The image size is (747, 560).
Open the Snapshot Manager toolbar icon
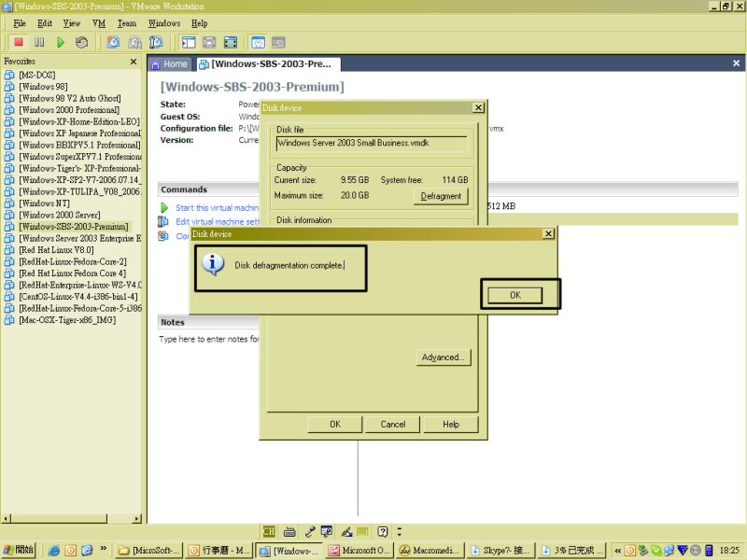coord(156,42)
